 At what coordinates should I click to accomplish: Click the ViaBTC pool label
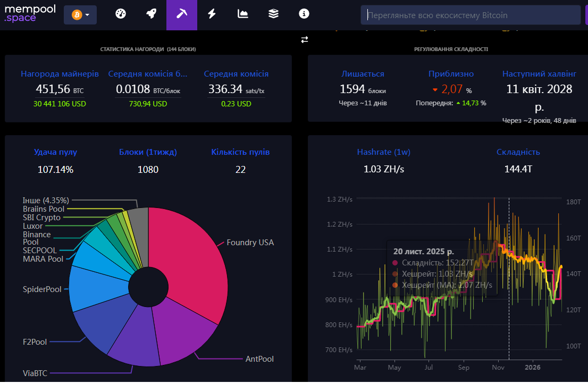pos(35,373)
